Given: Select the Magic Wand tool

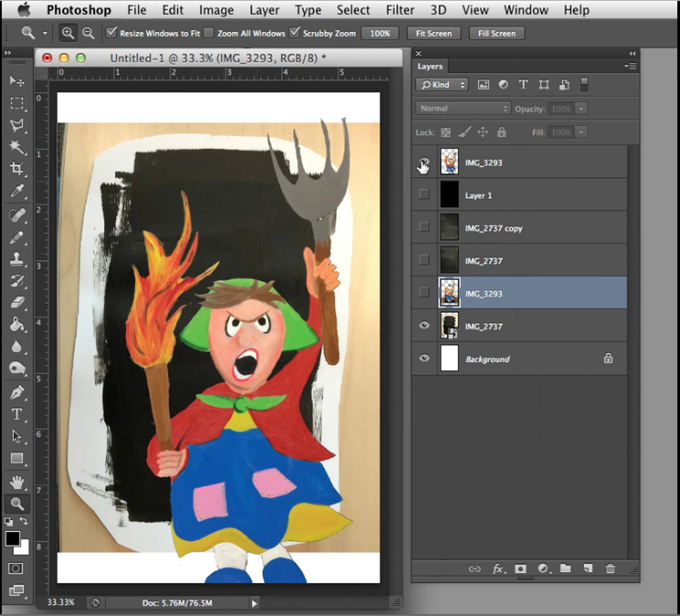Looking at the screenshot, I should (16, 147).
